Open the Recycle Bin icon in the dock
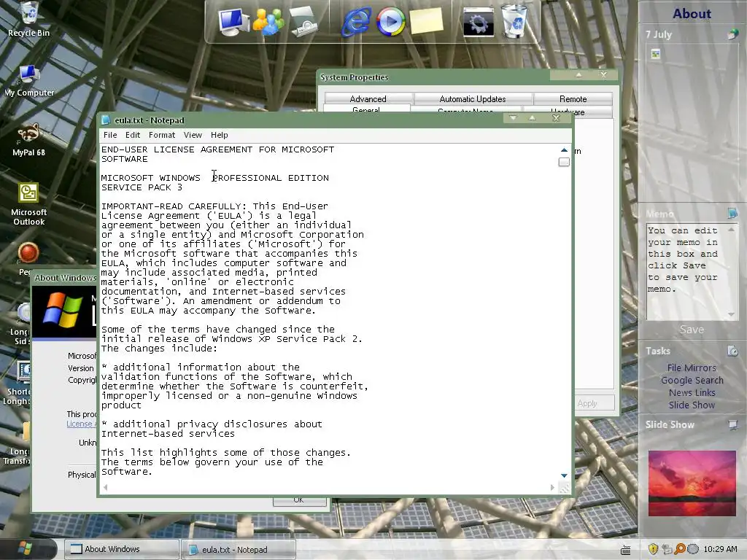 (514, 21)
